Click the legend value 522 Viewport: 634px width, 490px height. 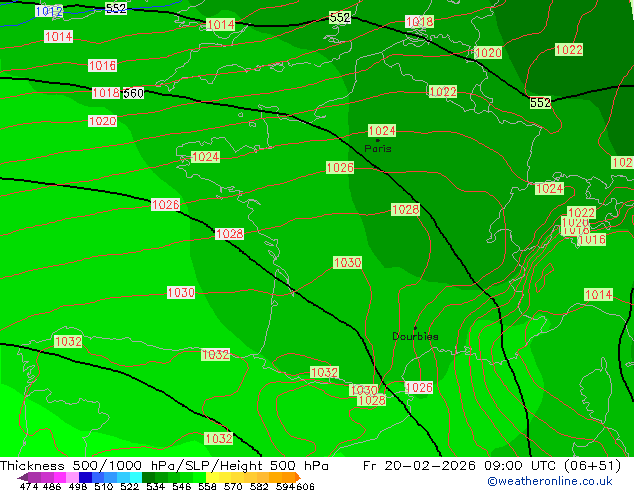129,486
